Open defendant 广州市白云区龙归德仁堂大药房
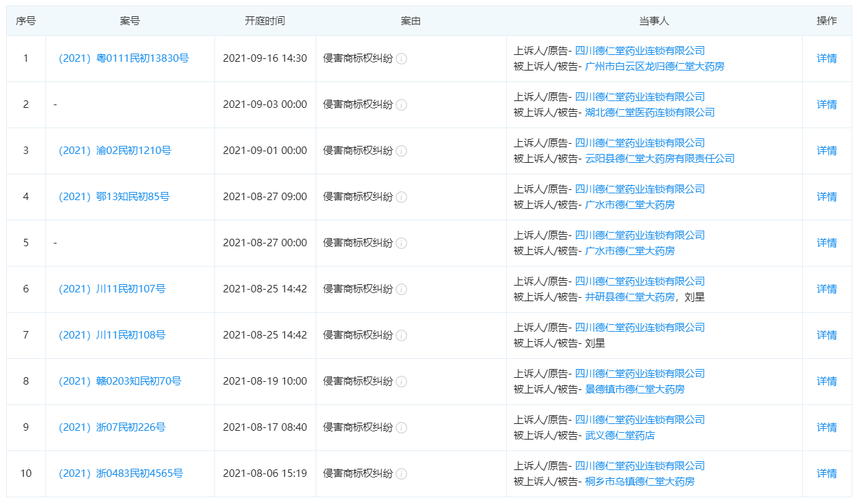This screenshot has height=504, width=857. [x=655, y=66]
